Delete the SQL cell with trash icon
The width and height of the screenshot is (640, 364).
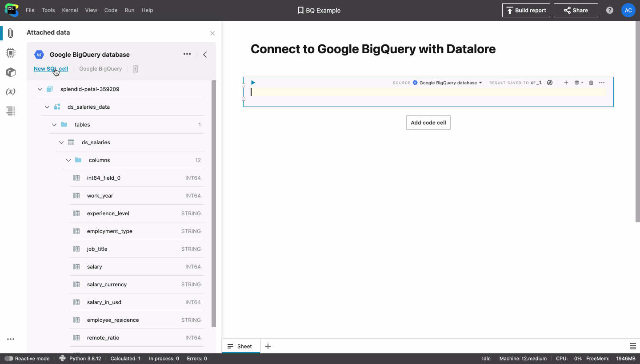click(x=591, y=83)
